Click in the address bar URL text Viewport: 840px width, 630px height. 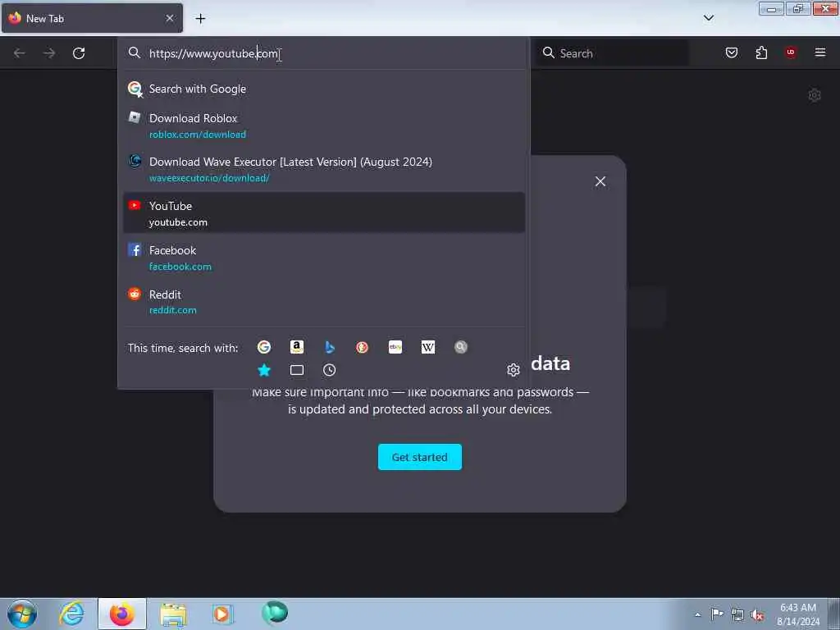tap(213, 53)
